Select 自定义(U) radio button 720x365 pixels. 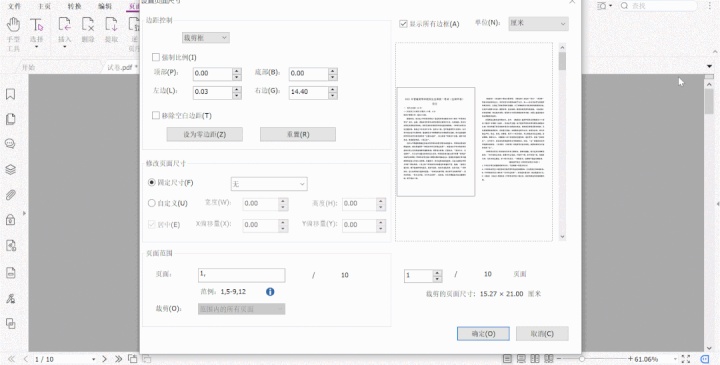tap(152, 203)
